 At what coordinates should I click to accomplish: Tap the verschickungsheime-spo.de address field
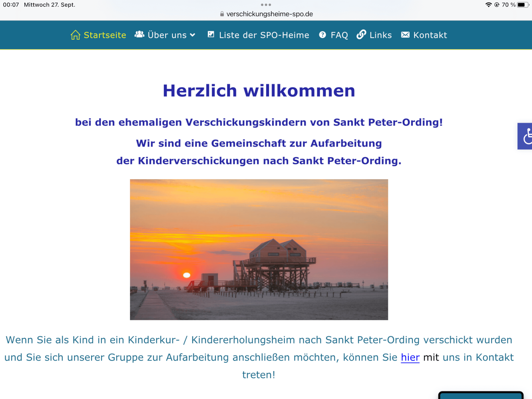[269, 14]
